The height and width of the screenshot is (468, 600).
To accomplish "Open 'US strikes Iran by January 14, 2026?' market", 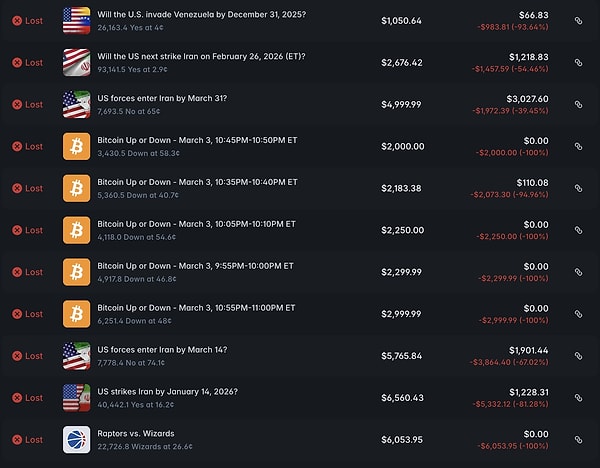I will pyautogui.click(x=168, y=391).
